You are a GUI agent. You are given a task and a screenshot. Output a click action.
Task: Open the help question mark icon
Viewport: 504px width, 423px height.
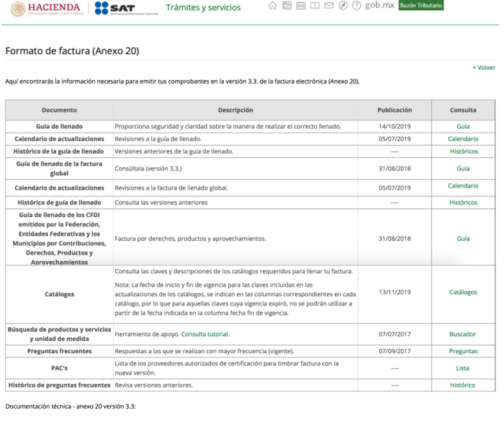pos(356,6)
